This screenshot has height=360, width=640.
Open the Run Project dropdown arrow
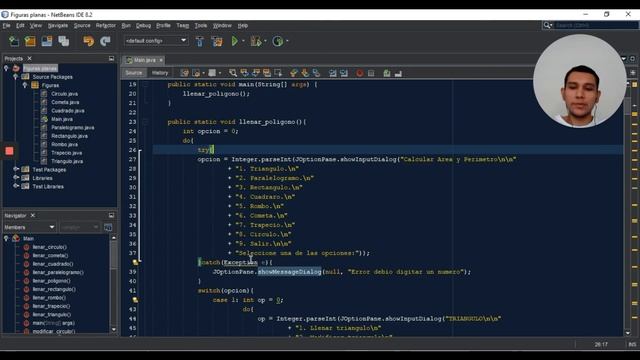pos(243,41)
